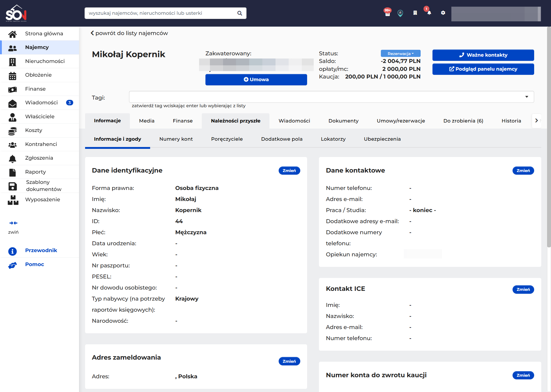The width and height of the screenshot is (551, 392).
Task: Click Zmień in Dane identyfikacyjne
Action: tap(289, 171)
